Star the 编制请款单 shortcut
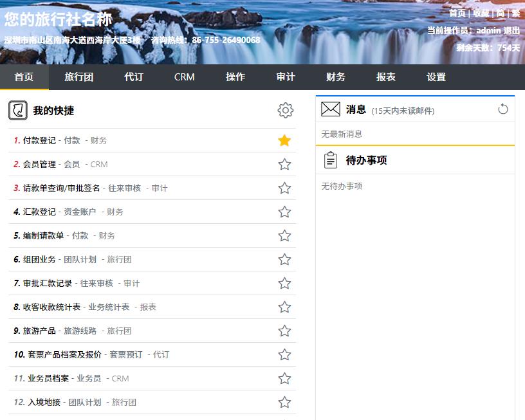This screenshot has width=525, height=420. (284, 235)
